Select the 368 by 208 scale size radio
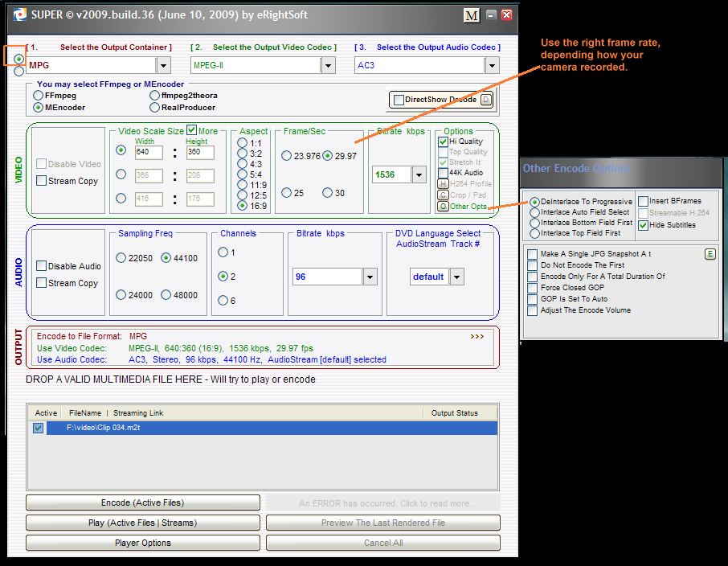 point(121,174)
